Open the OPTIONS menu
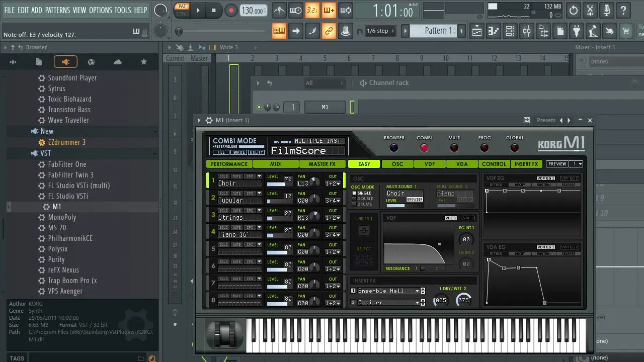This screenshot has height=362, width=644. coord(100,10)
